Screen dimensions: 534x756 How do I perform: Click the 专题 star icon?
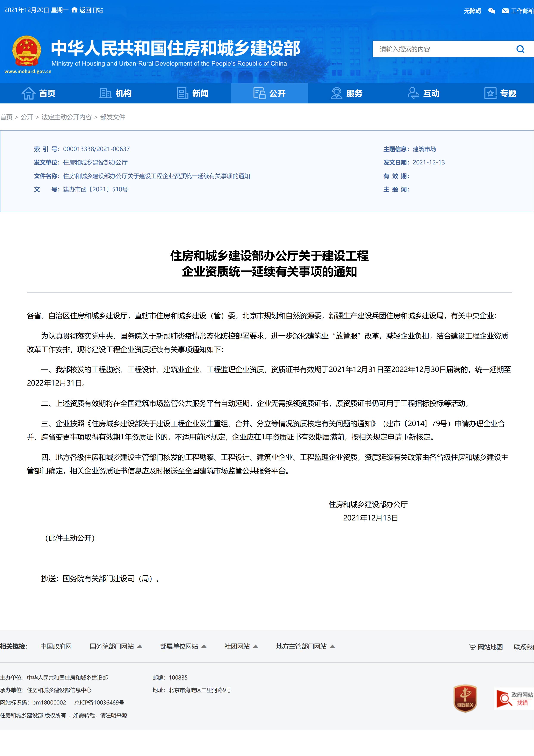click(x=490, y=93)
